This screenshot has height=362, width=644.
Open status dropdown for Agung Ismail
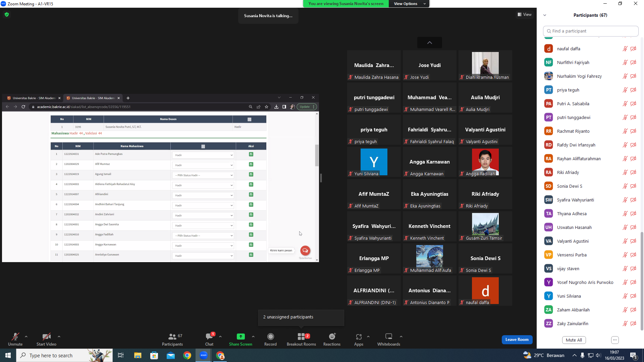click(203, 175)
